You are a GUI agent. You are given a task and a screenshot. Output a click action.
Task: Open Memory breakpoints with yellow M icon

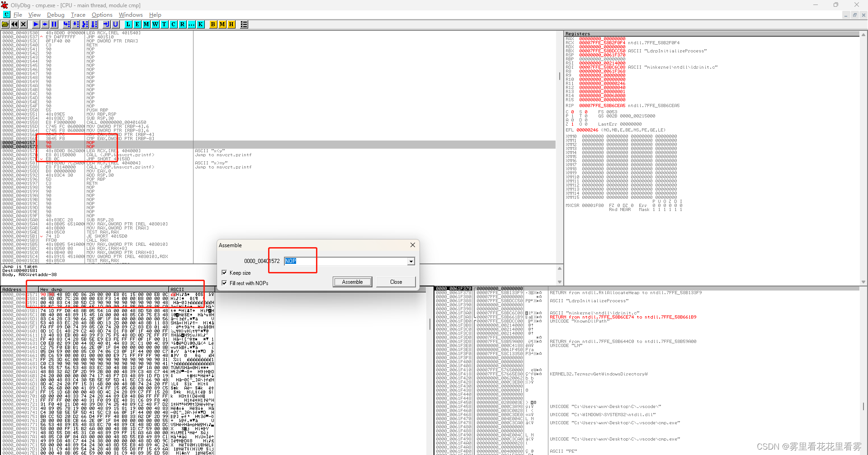222,24
